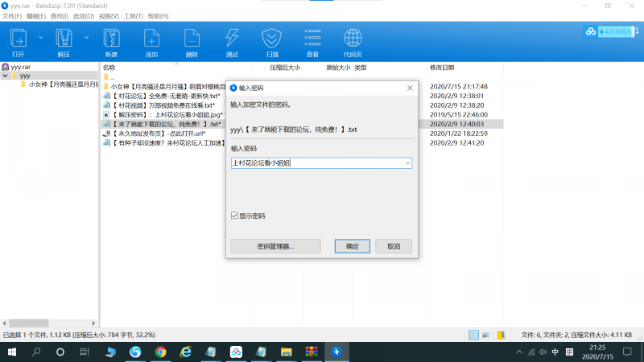Switch to thumbnail view icon in status bar

point(486,335)
